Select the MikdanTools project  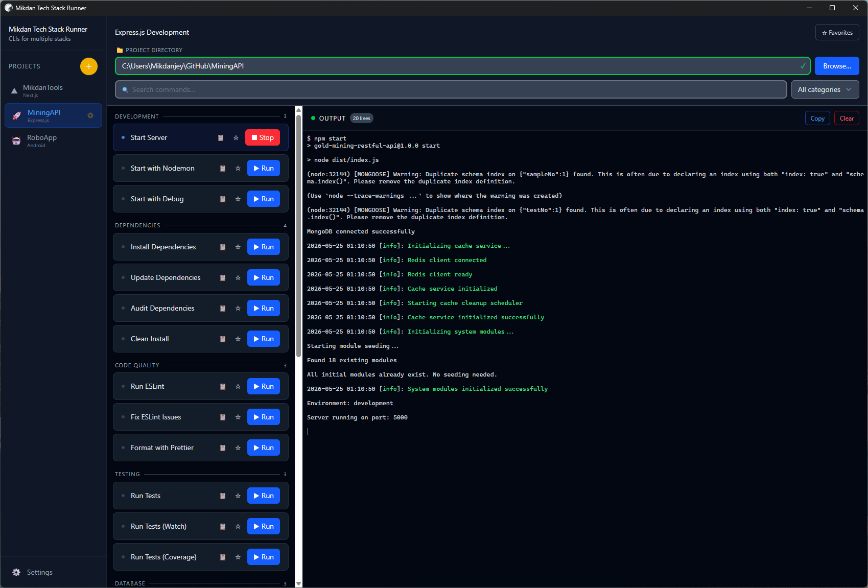[x=53, y=90]
